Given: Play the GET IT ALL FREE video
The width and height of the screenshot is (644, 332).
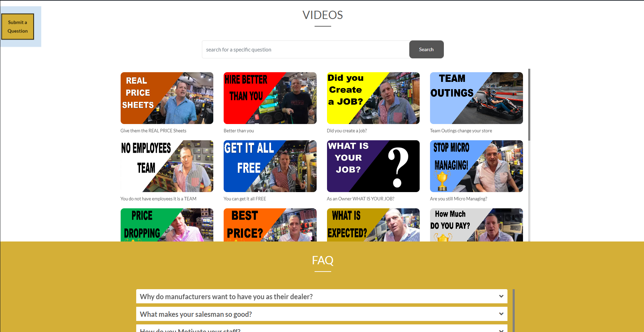Looking at the screenshot, I should [x=270, y=166].
